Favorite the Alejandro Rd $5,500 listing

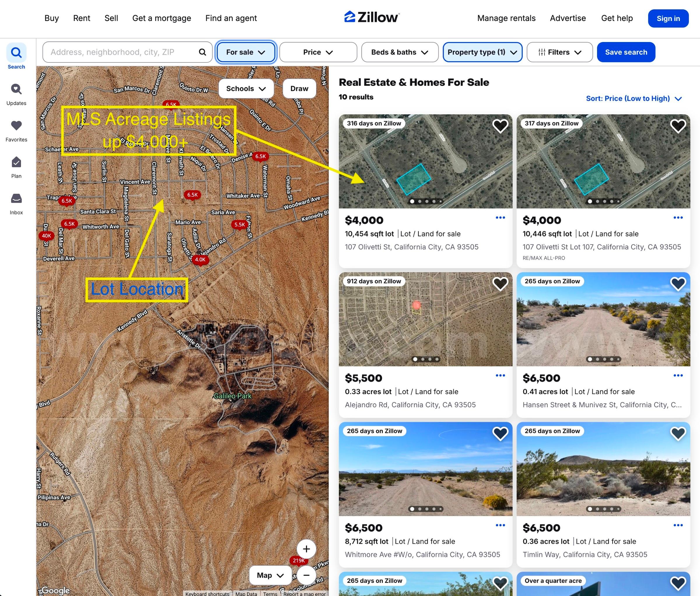point(500,284)
